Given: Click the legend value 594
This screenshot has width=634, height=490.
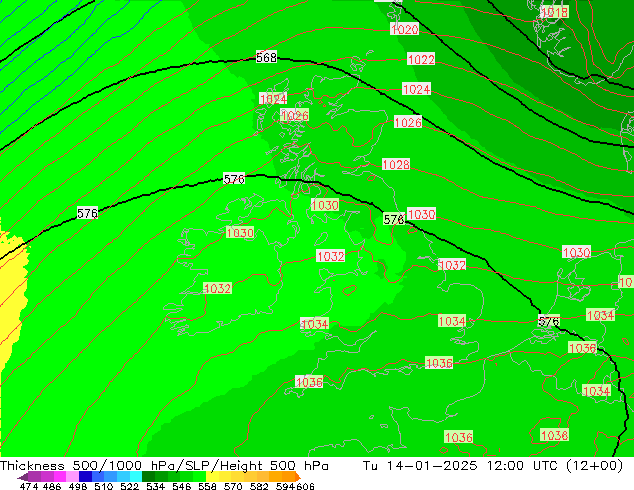Looking at the screenshot, I should [285, 486].
